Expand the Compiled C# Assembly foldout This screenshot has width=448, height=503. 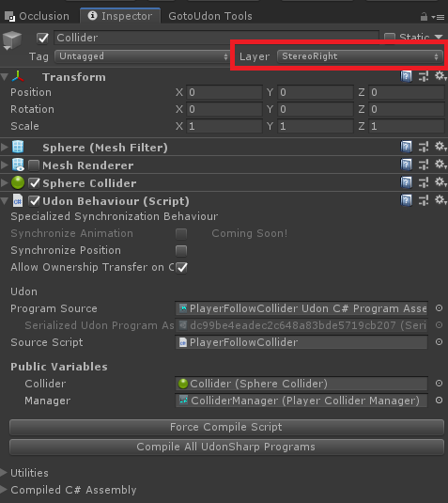click(4, 490)
